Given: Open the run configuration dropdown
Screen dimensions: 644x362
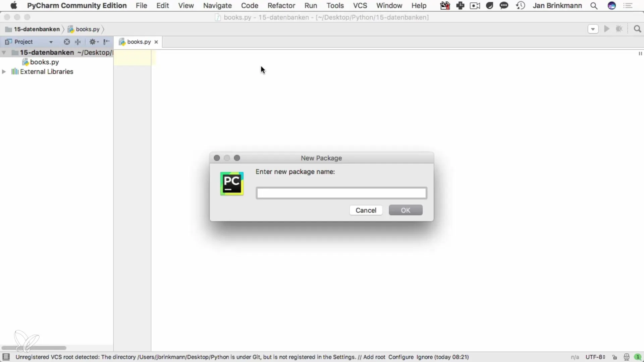Looking at the screenshot, I should [x=593, y=29].
